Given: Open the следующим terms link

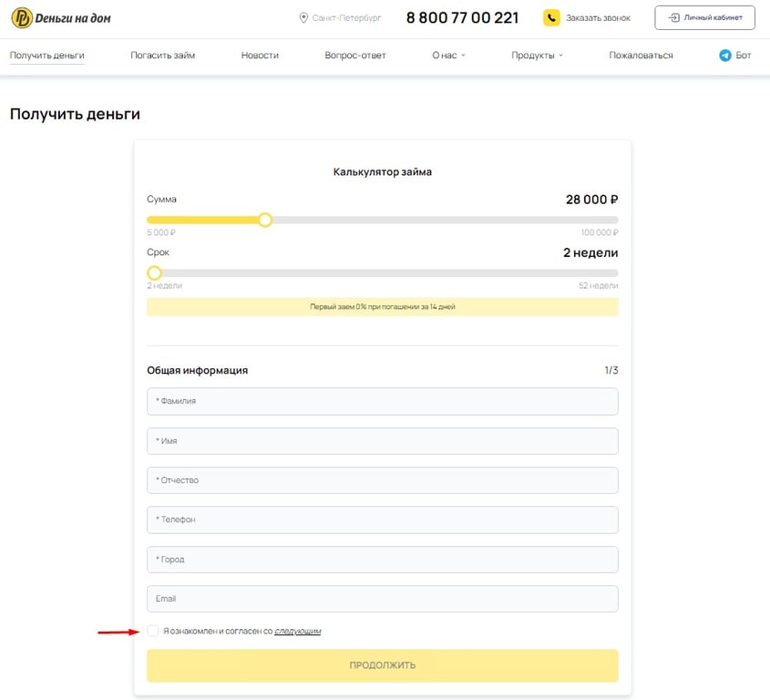Looking at the screenshot, I should pos(297,631).
